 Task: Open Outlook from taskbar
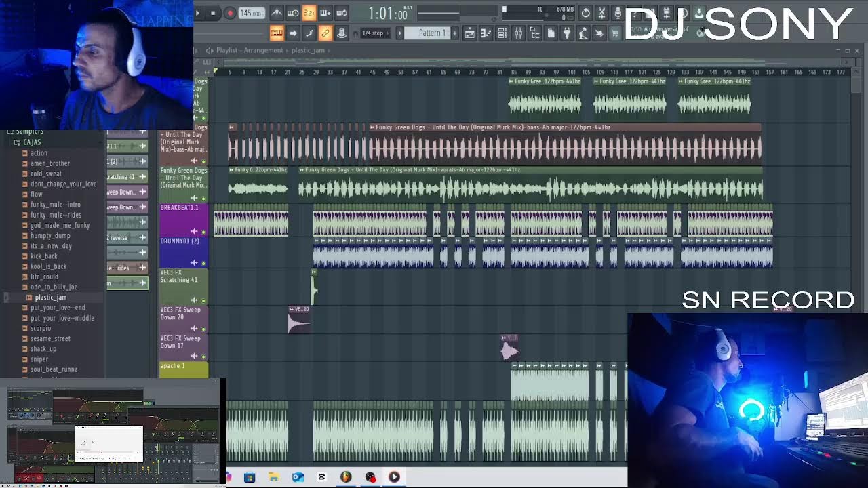pos(298,477)
